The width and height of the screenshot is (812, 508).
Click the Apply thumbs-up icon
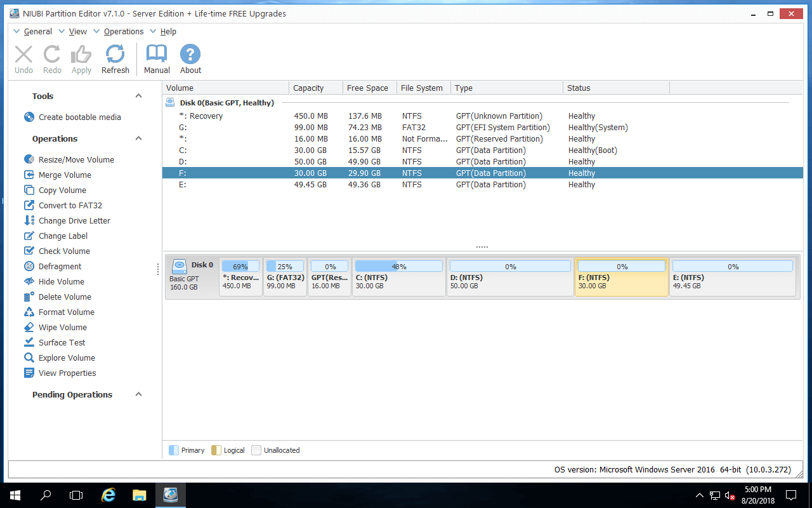(x=81, y=54)
